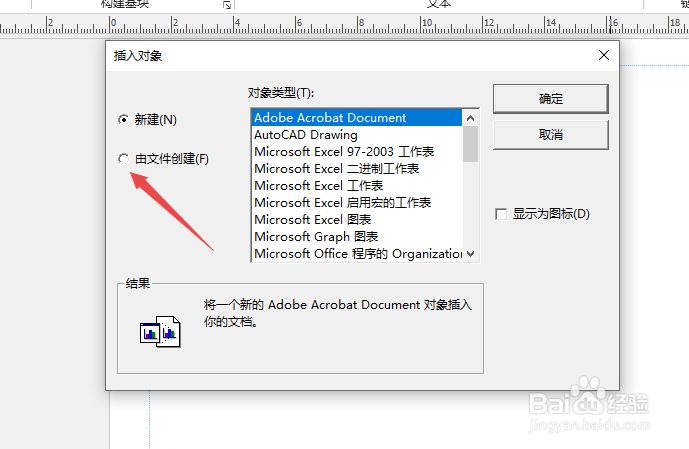Image resolution: width=689 pixels, height=449 pixels.
Task: Click the list scrollbar down arrow
Action: [x=471, y=254]
